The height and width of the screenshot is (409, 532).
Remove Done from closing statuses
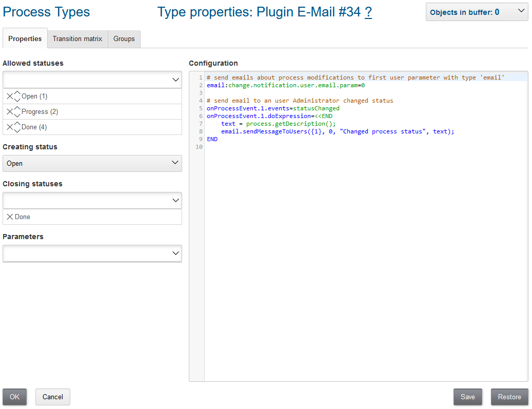click(9, 217)
